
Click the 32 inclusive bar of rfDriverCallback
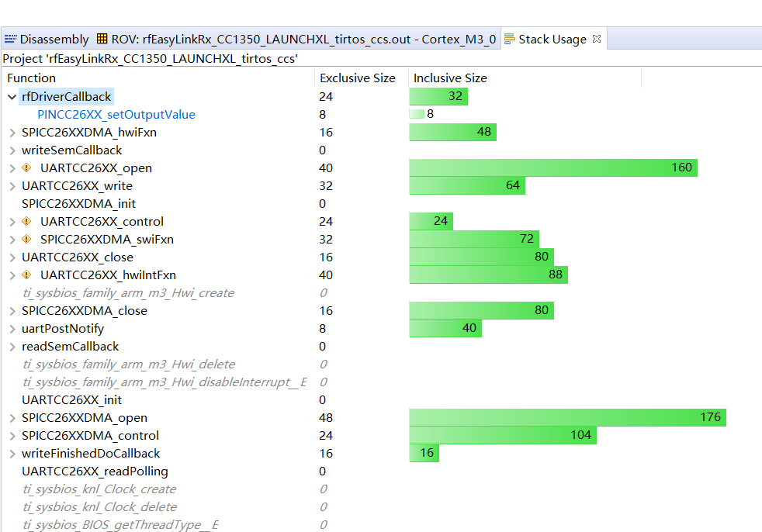[x=438, y=96]
